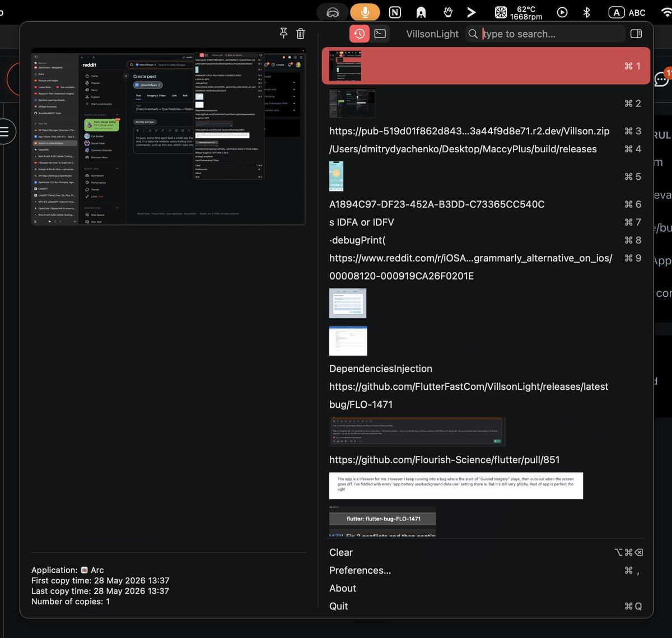Open the goggles-shaped menu bar icon

pyautogui.click(x=333, y=12)
